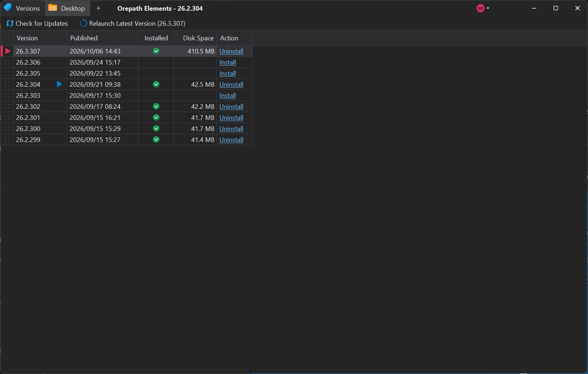
Task: Add a new tab with plus button
Action: click(98, 8)
